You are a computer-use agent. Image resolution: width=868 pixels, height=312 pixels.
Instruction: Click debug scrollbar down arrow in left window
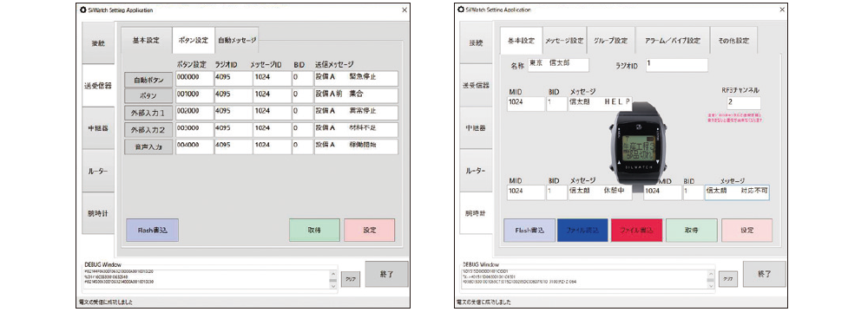[x=333, y=285]
